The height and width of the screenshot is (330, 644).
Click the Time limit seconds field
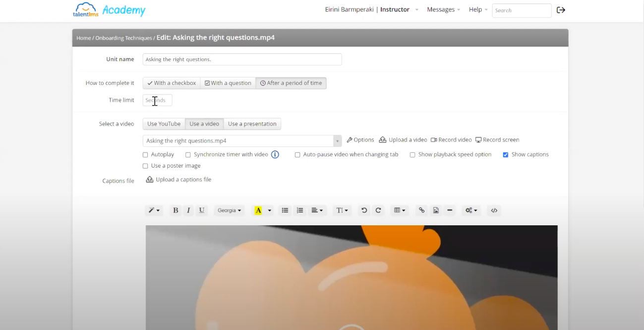coord(158,100)
